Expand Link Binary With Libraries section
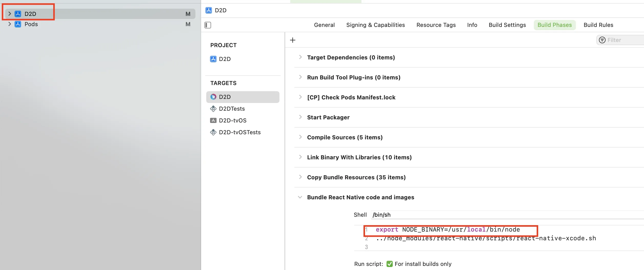 [300, 157]
